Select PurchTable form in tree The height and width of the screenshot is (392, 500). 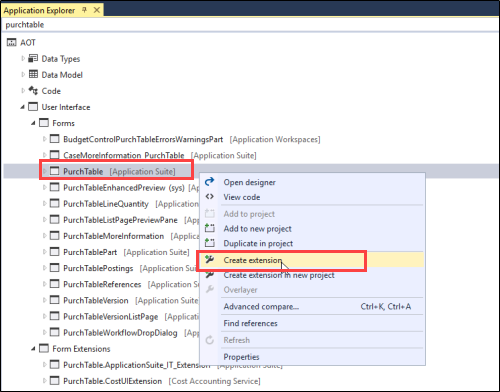click(x=83, y=171)
